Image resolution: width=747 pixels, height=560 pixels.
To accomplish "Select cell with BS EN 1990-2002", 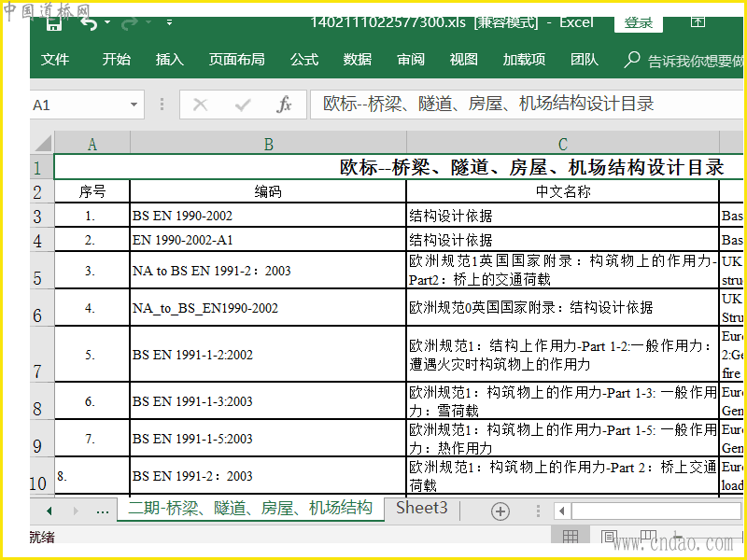I will [268, 216].
